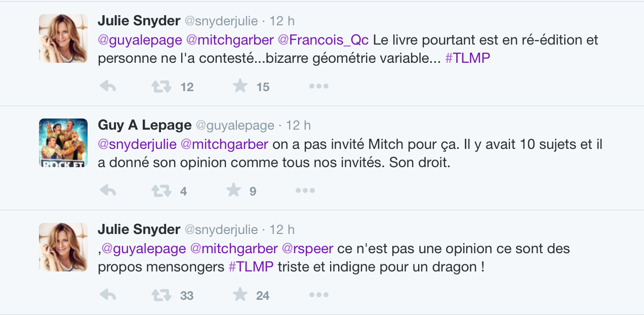The image size is (644, 315).
Task: Retweet Guy A Lepage's tweet
Action: (x=162, y=191)
